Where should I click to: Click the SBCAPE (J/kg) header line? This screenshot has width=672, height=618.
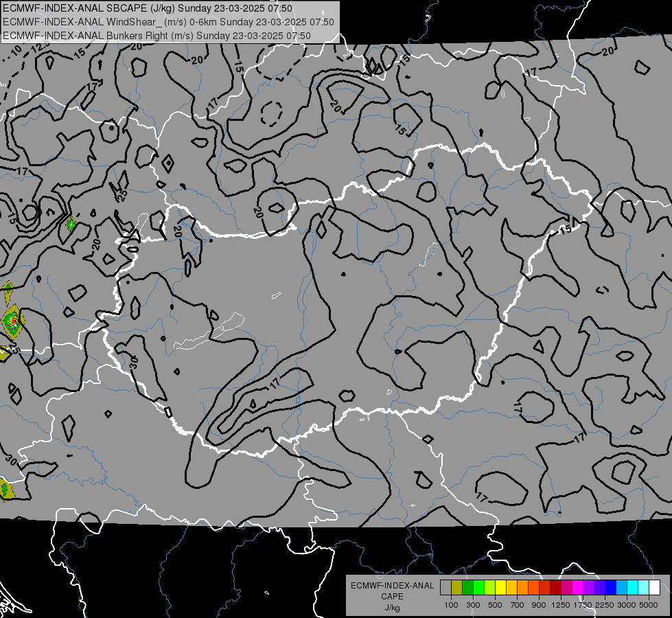(148, 8)
